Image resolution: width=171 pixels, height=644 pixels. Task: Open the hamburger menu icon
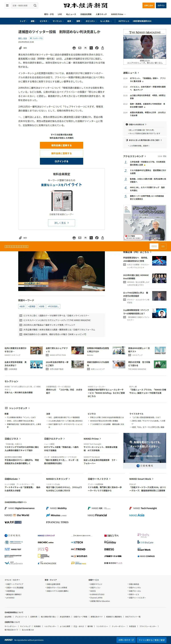click(x=7, y=5)
